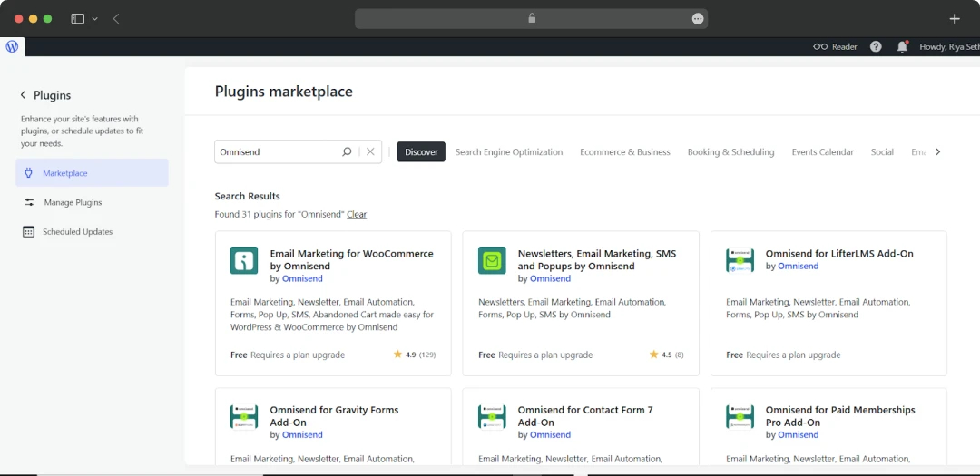
Task: Click Omnisend author link under LifterLMS Add-On
Action: tap(799, 267)
